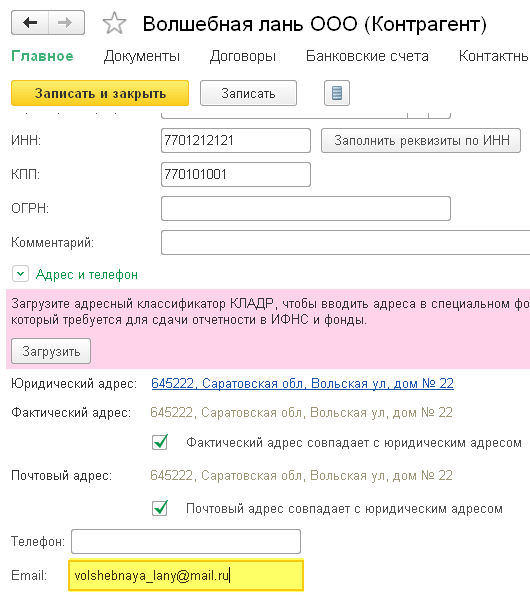Open the Договоры tab

tap(243, 56)
